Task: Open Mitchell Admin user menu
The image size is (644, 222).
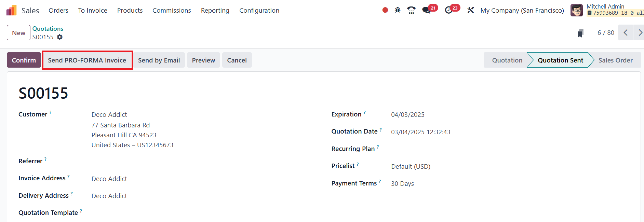Action: [x=607, y=10]
